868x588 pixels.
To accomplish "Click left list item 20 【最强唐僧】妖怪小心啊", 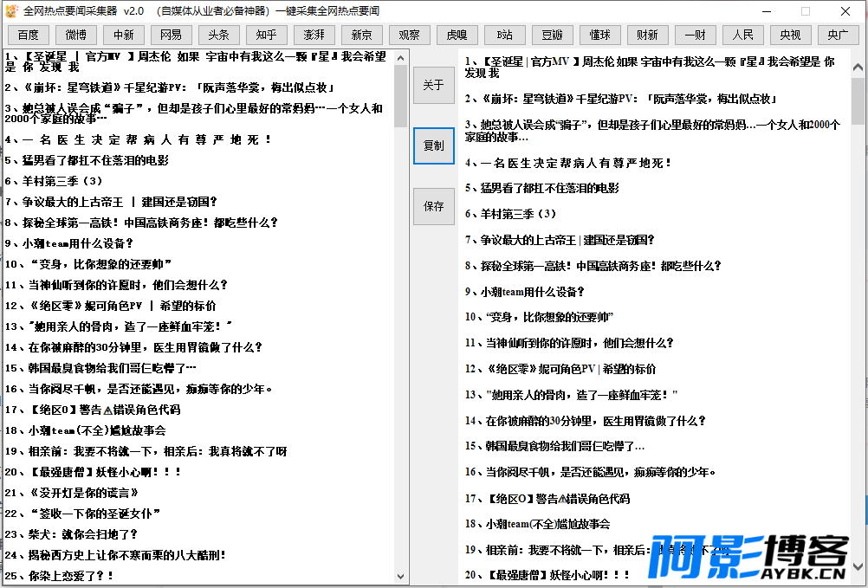I will 93,472.
